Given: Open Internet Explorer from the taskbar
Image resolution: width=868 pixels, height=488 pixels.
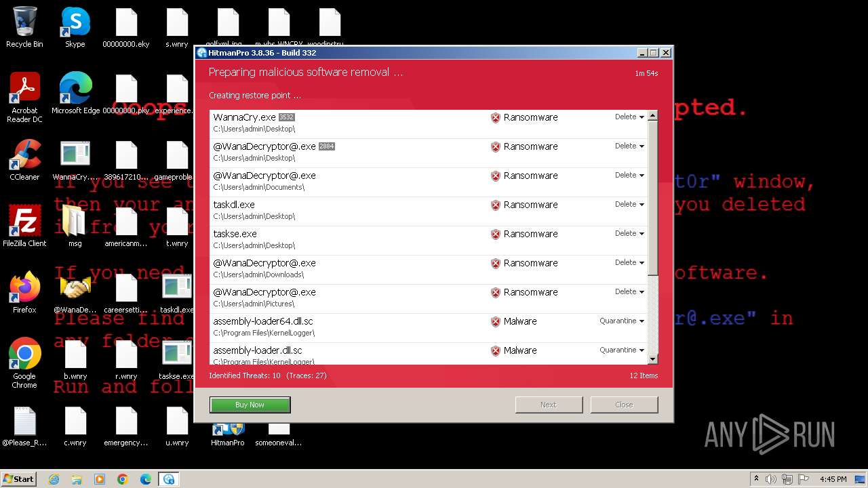Looking at the screenshot, I should coord(54,479).
